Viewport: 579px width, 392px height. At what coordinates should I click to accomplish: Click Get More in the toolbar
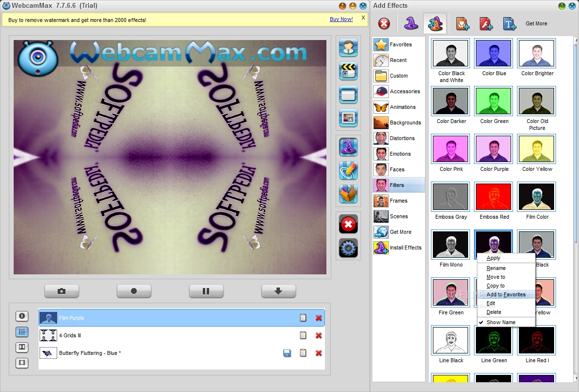pos(536,23)
